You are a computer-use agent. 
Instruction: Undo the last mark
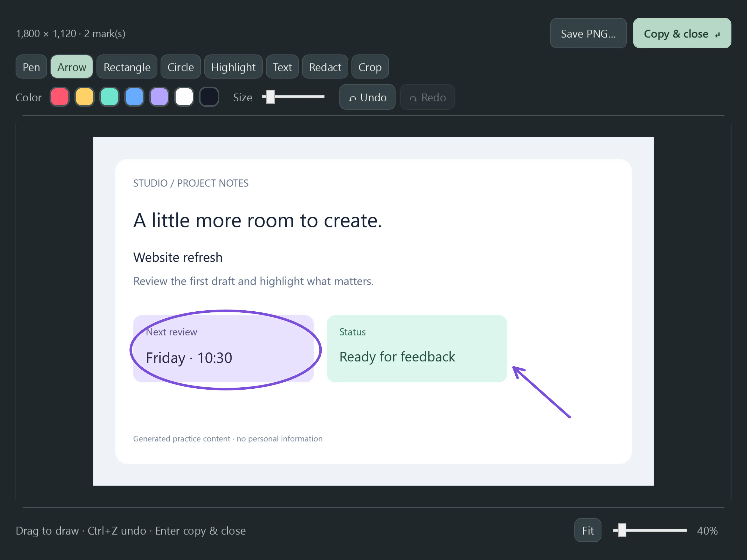pyautogui.click(x=367, y=97)
